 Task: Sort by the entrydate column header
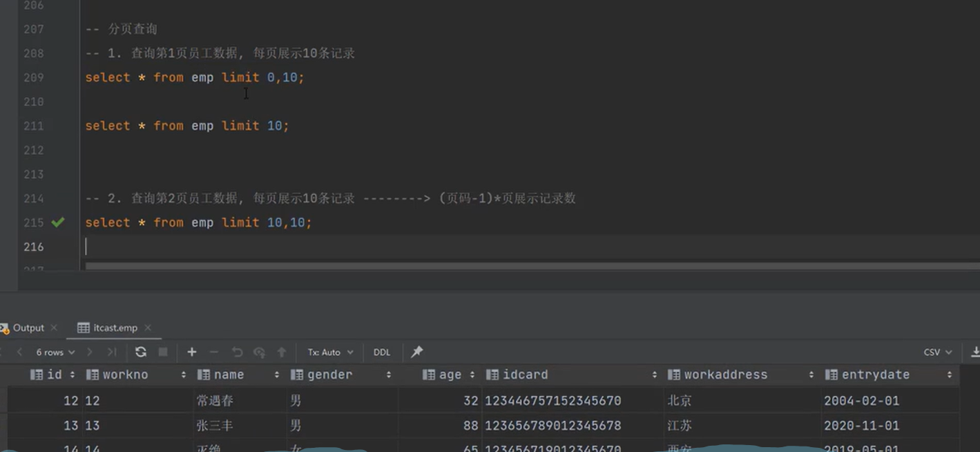pyautogui.click(x=890, y=375)
